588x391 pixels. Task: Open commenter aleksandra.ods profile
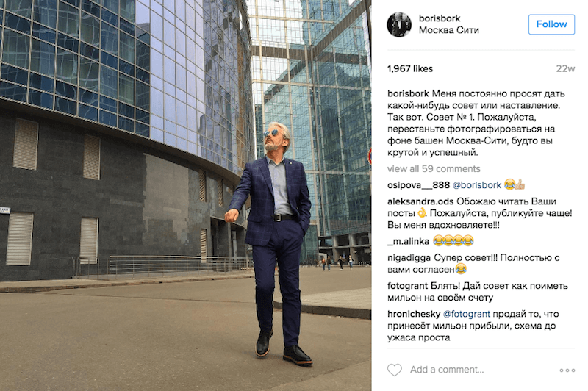[x=420, y=201]
